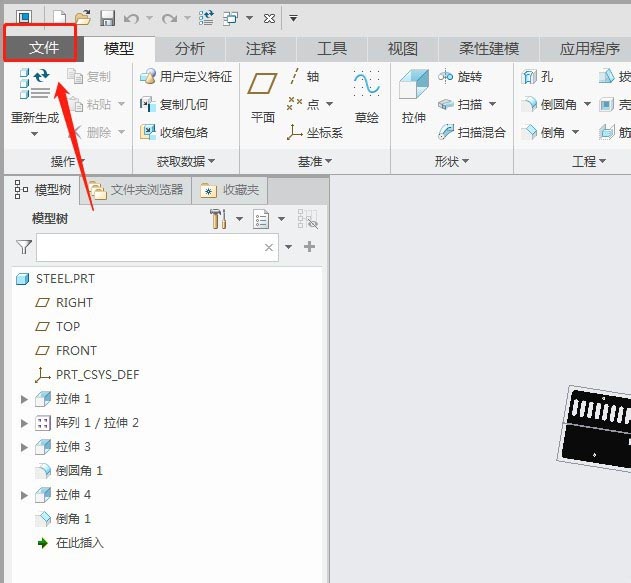Click the model tree show list icon

261,219
